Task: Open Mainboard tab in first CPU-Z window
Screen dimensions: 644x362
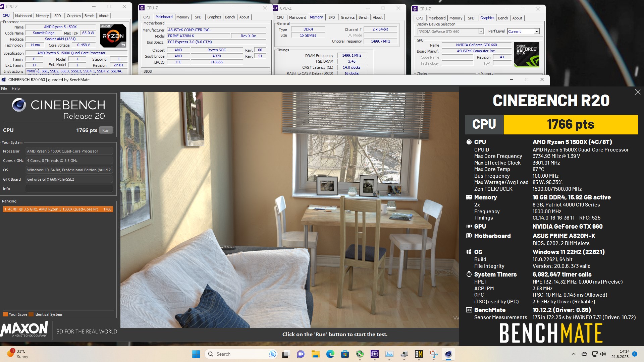Action: [23, 16]
